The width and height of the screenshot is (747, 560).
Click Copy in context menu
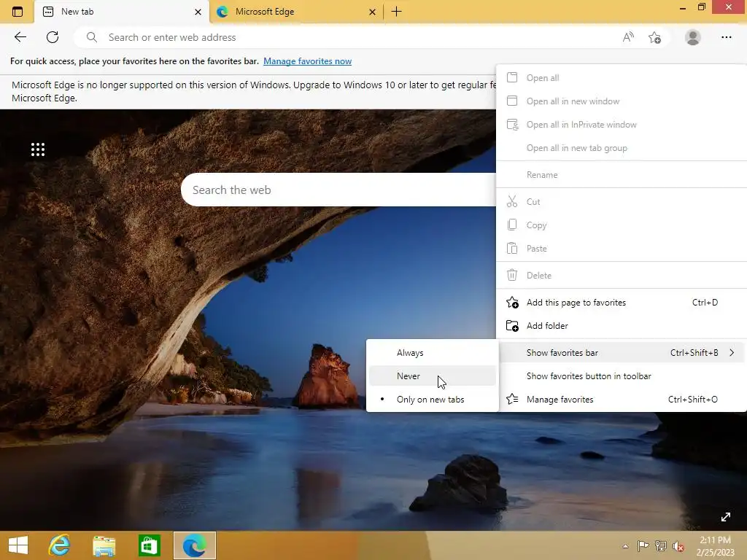[x=622, y=225]
